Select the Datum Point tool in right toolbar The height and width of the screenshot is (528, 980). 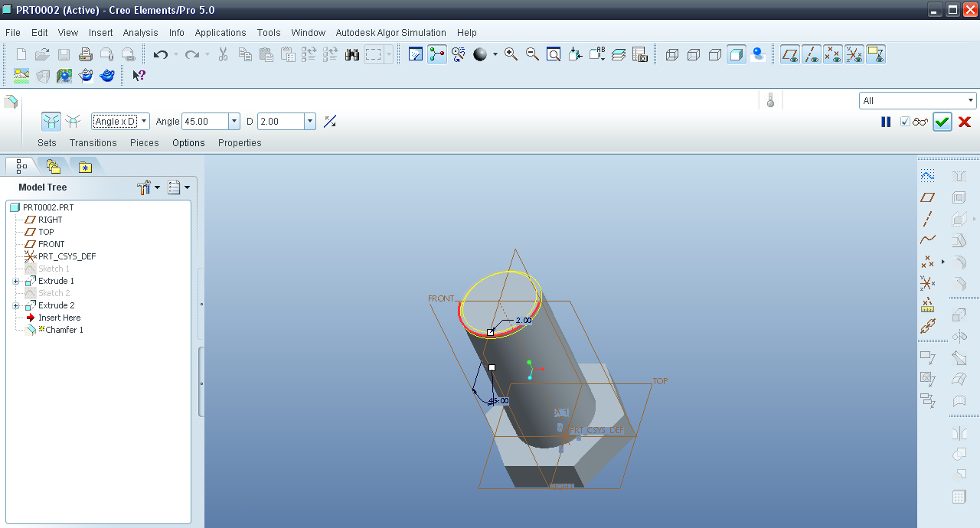927,262
